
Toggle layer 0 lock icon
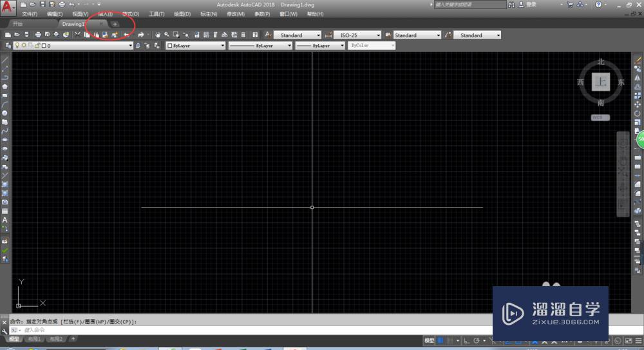[37, 46]
